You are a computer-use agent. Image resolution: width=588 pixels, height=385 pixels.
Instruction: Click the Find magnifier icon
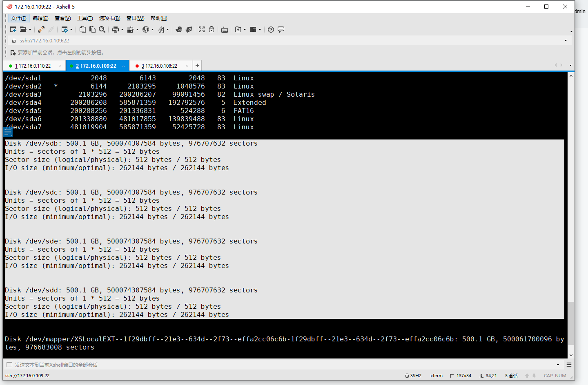tap(102, 29)
